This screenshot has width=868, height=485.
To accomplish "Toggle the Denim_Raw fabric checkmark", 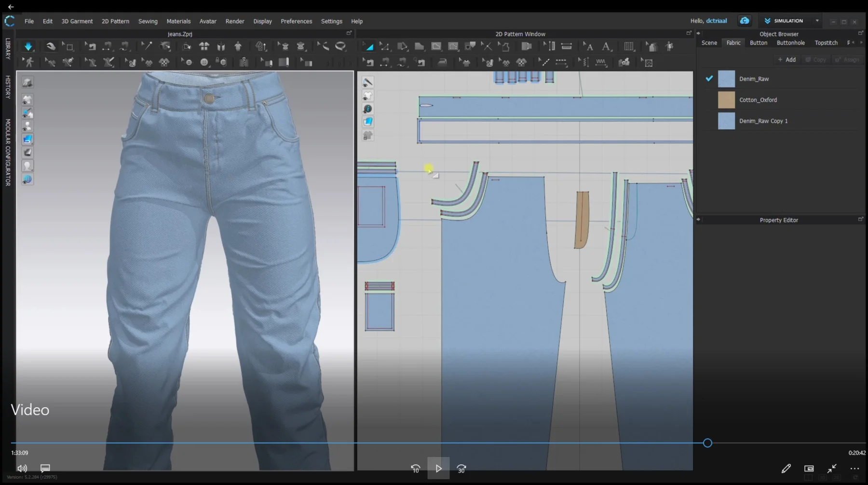I will (709, 79).
